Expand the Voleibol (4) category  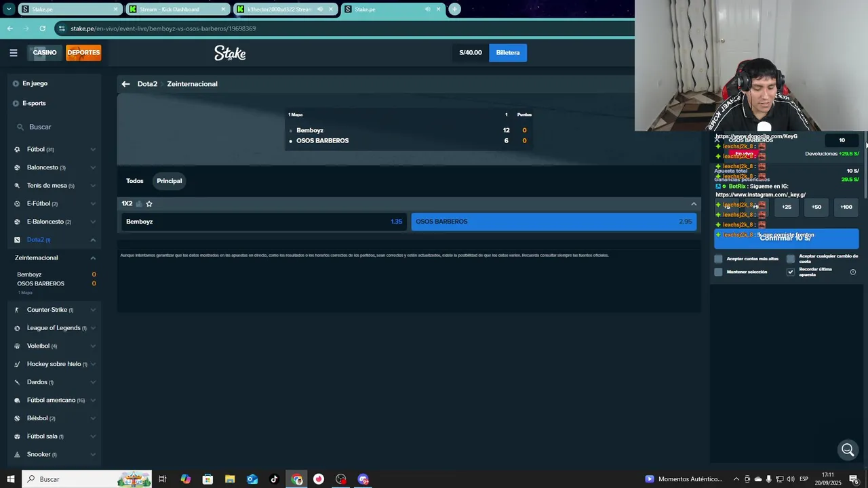tap(93, 346)
